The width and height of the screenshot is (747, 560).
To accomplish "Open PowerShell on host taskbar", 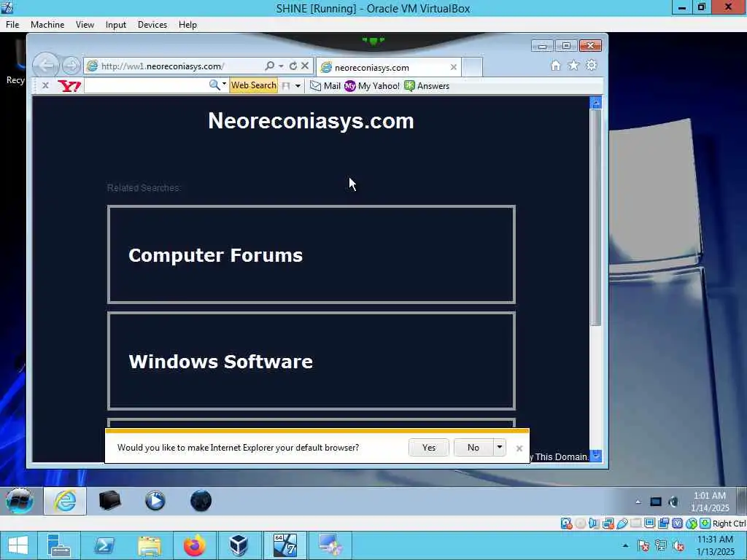I will 104,545.
